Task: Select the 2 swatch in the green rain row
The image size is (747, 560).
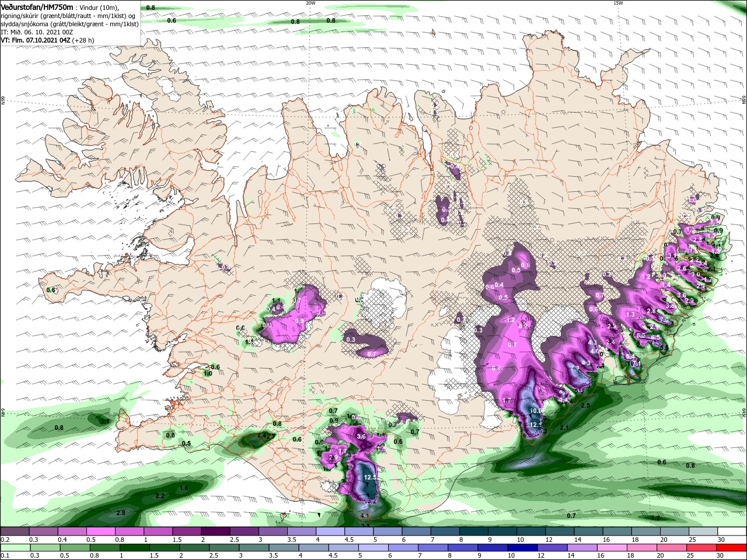Action: click(194, 548)
